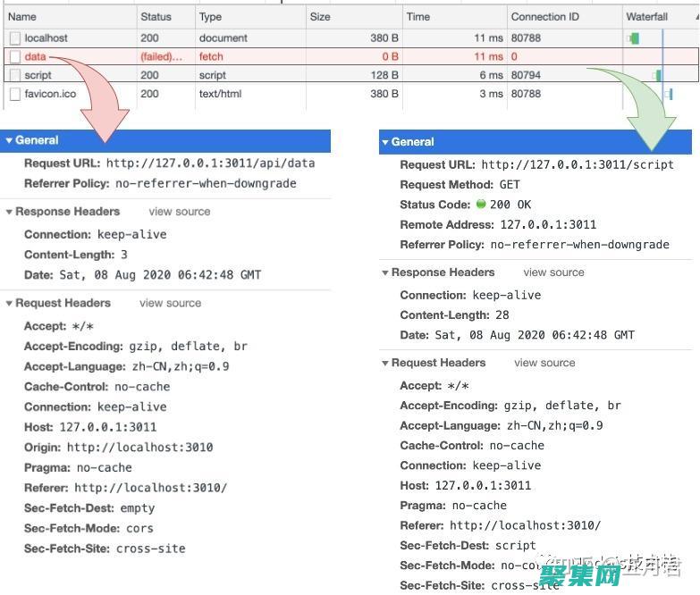Click the file icon beside failed data request
The image size is (700, 595).
tap(15, 57)
